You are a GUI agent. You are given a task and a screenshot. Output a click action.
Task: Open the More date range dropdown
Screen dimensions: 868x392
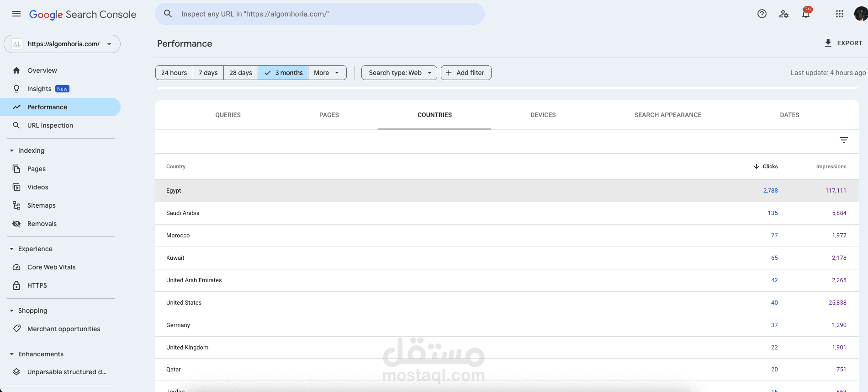pos(327,73)
